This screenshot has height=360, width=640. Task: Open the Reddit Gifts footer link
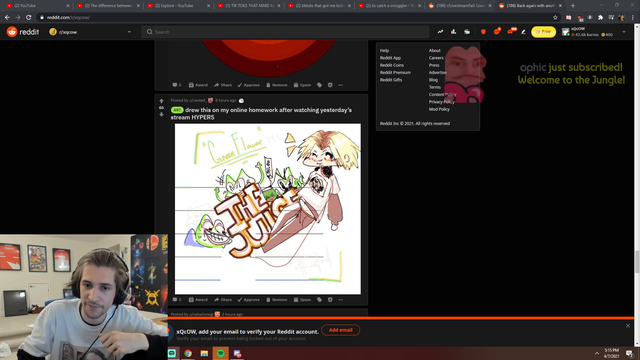[x=391, y=80]
